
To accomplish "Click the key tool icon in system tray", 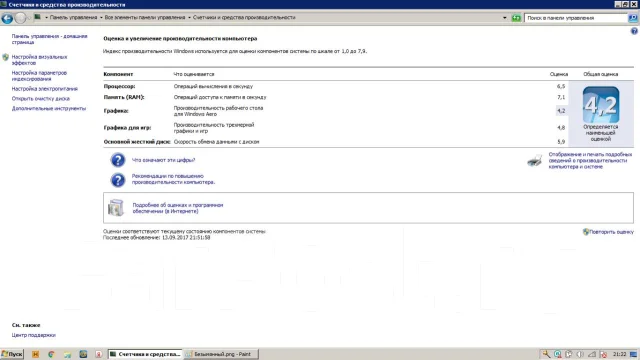I will pos(546,354).
